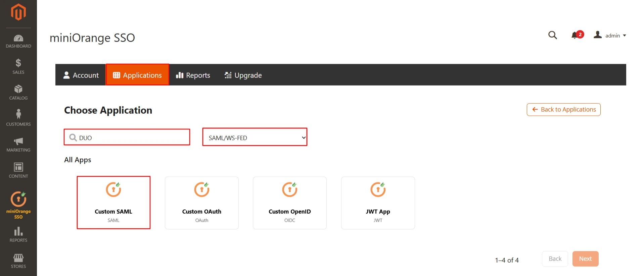Switch to the Applications tab
The width and height of the screenshot is (644, 276).
pos(137,75)
